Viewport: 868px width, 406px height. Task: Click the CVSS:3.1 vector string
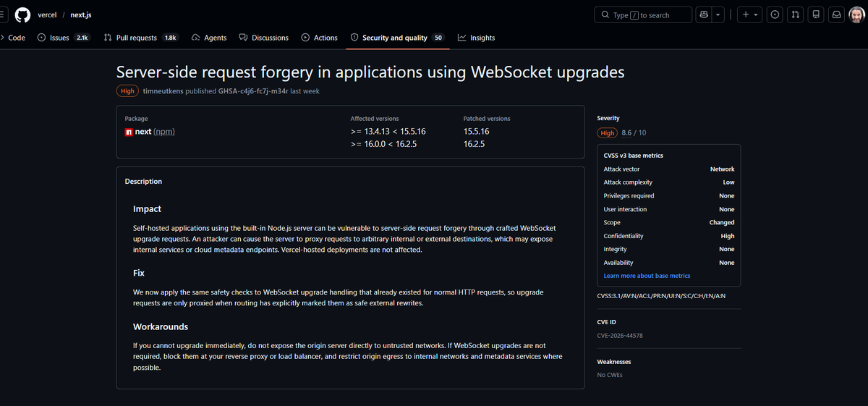661,295
